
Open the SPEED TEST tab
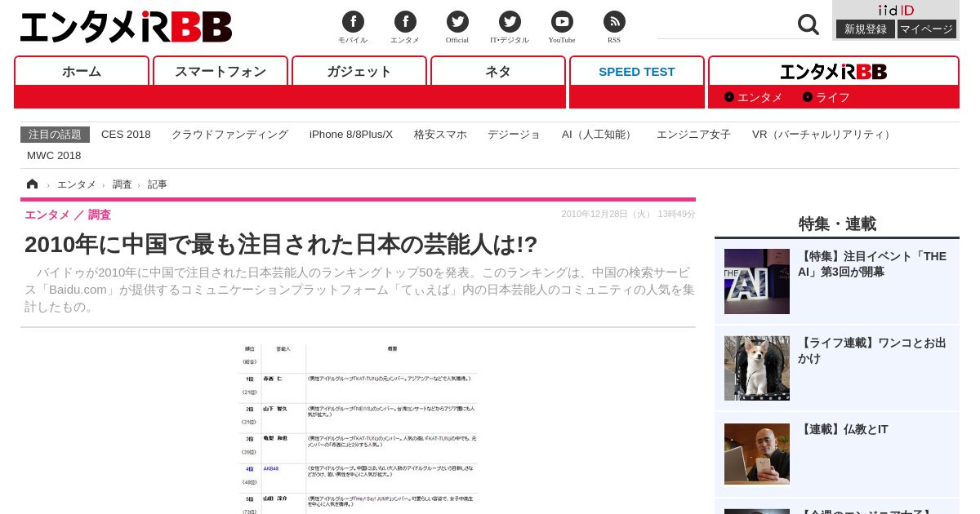637,71
